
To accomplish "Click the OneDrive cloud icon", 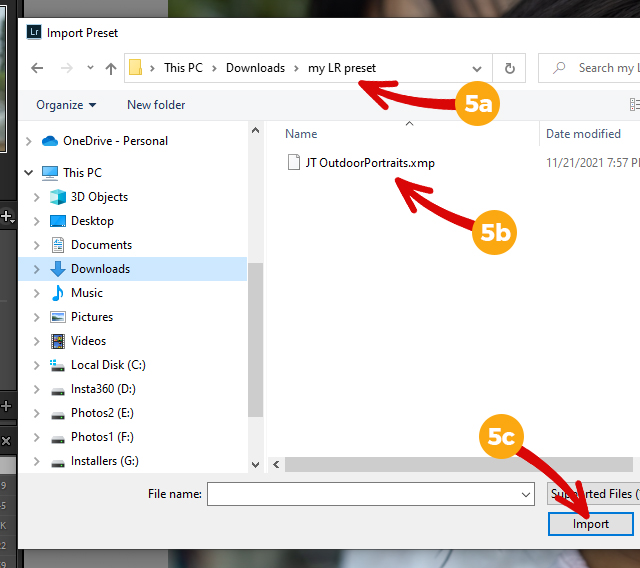I will pyautogui.click(x=50, y=141).
